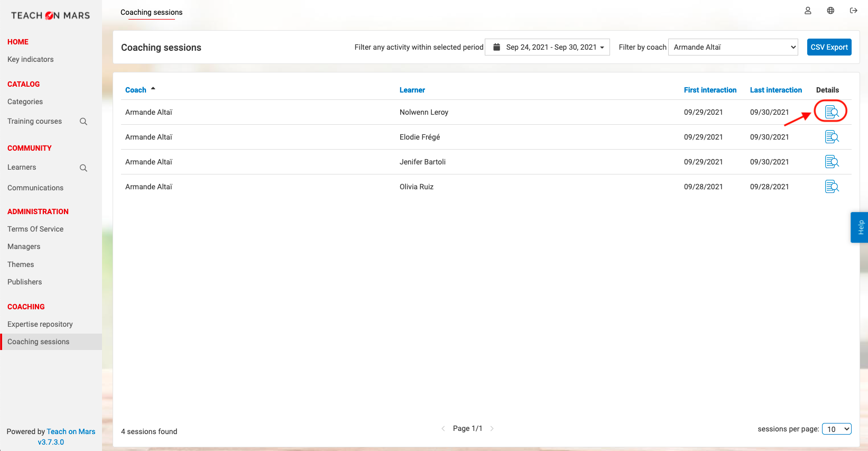Open the language globe icon
The width and height of the screenshot is (868, 451).
[830, 11]
